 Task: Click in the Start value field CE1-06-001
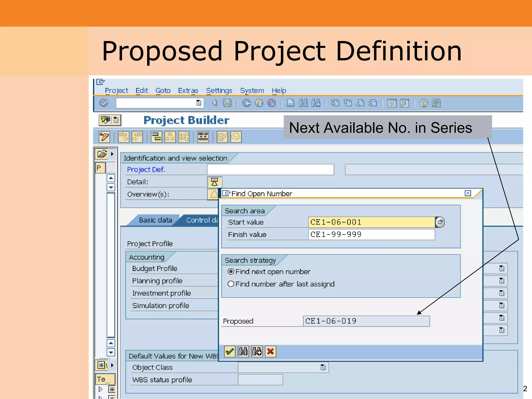click(371, 222)
